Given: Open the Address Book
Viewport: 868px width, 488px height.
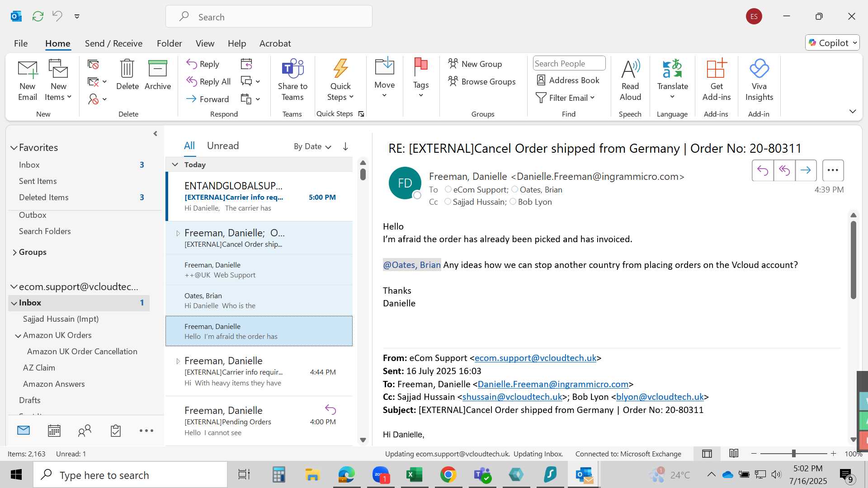Looking at the screenshot, I should point(568,80).
